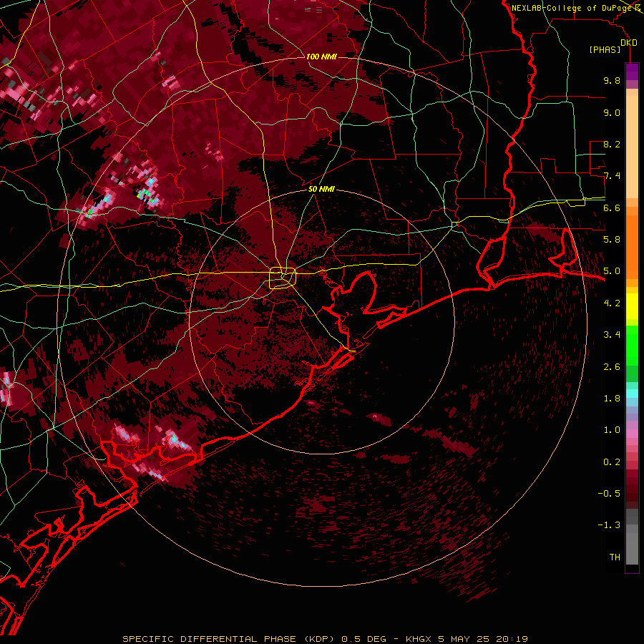Click the orange segment of the color bar
This screenshot has height=644, width=644.
[x=632, y=248]
